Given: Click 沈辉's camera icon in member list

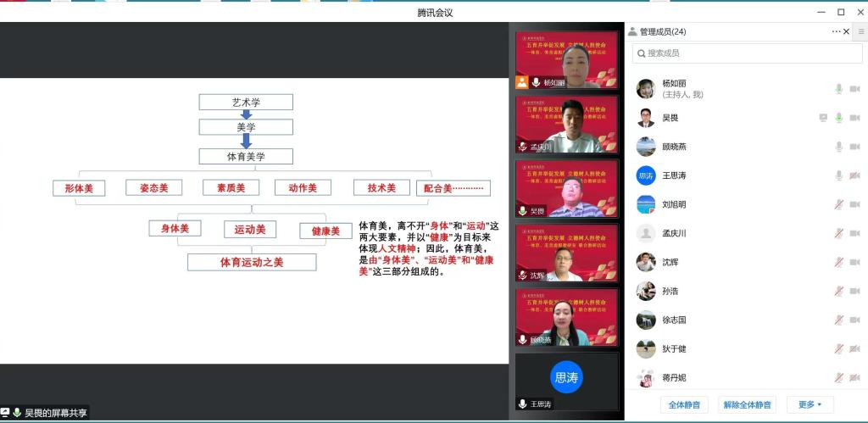Looking at the screenshot, I should (x=854, y=262).
